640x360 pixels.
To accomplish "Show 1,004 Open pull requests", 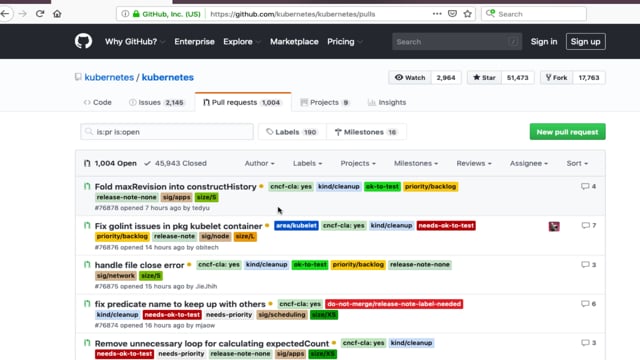I will tap(110, 163).
